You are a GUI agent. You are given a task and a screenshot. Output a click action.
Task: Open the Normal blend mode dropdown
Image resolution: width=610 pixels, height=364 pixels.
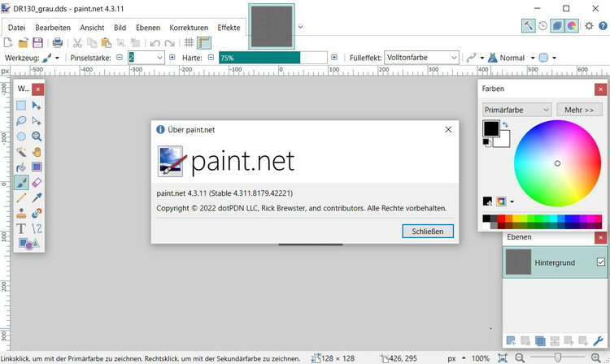pos(533,58)
